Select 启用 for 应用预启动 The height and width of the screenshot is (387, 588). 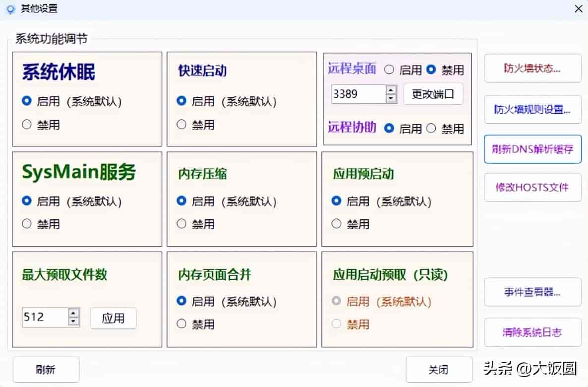pyautogui.click(x=336, y=200)
